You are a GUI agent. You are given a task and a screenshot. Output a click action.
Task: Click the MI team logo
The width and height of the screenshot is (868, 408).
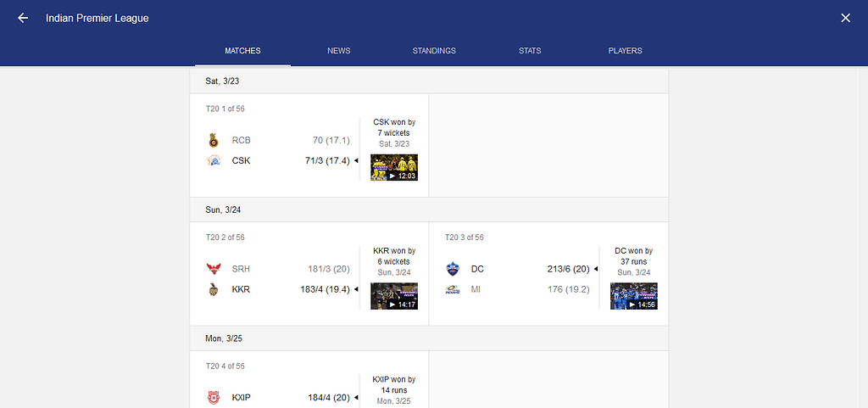point(453,289)
